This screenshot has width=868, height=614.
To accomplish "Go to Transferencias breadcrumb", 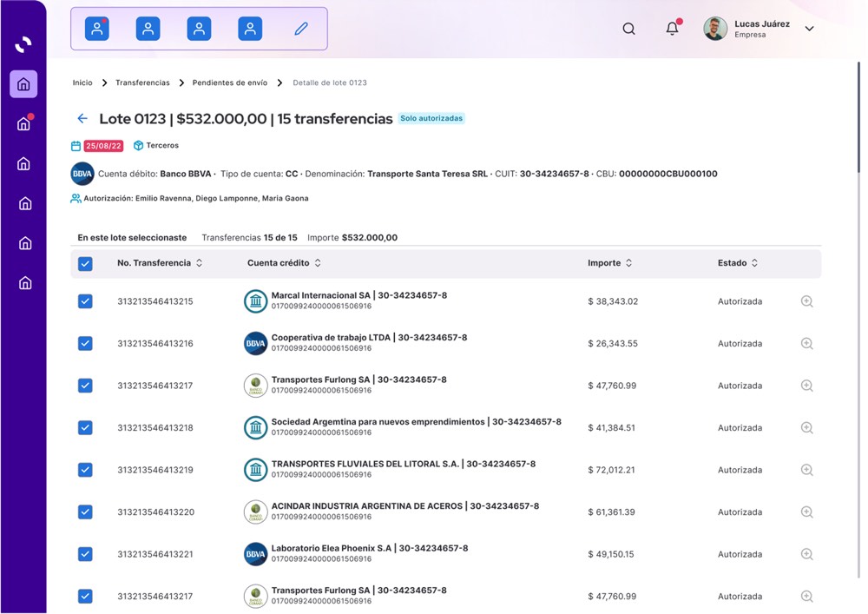I will point(142,83).
